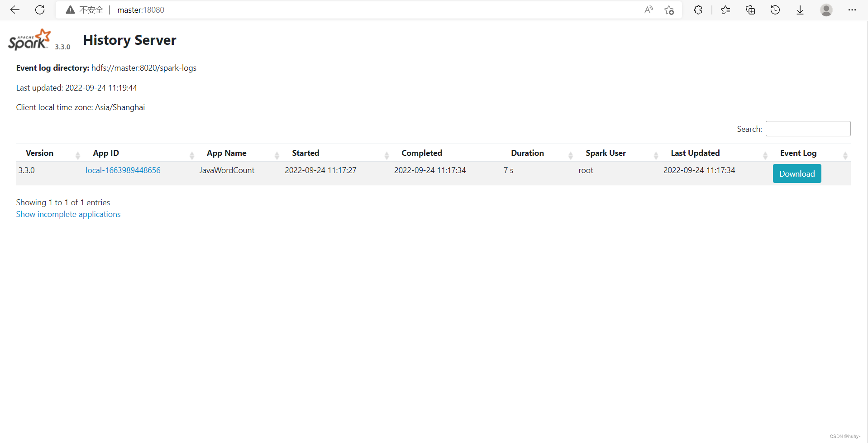Viewport: 868px width, 443px height.
Task: Open application local-1663989448656 link
Action: coord(123,170)
